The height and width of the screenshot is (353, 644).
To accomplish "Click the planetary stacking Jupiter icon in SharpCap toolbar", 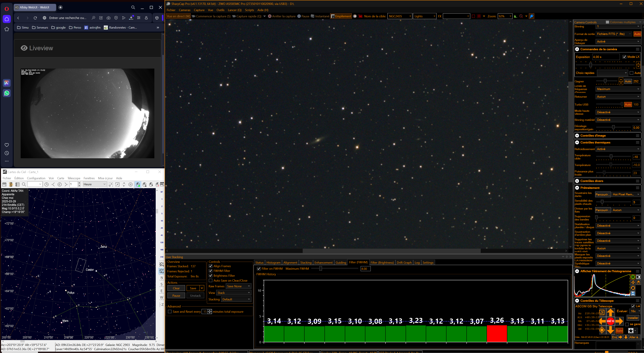I will tap(355, 16).
